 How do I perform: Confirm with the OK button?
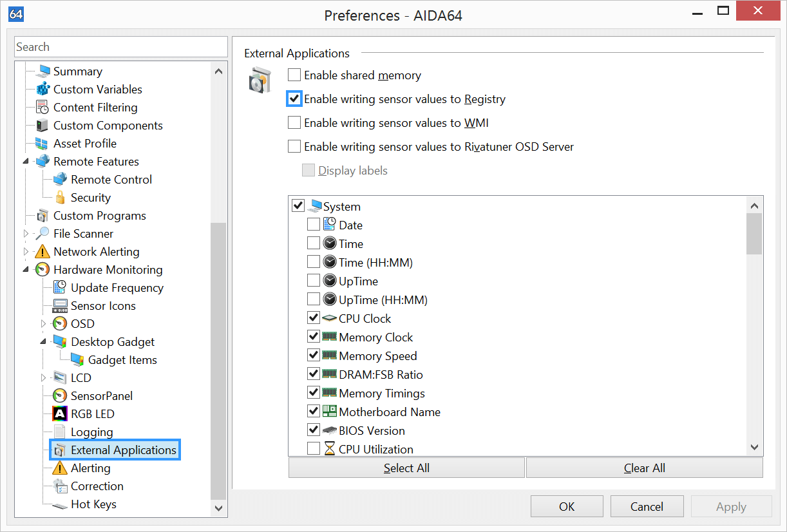[567, 507]
